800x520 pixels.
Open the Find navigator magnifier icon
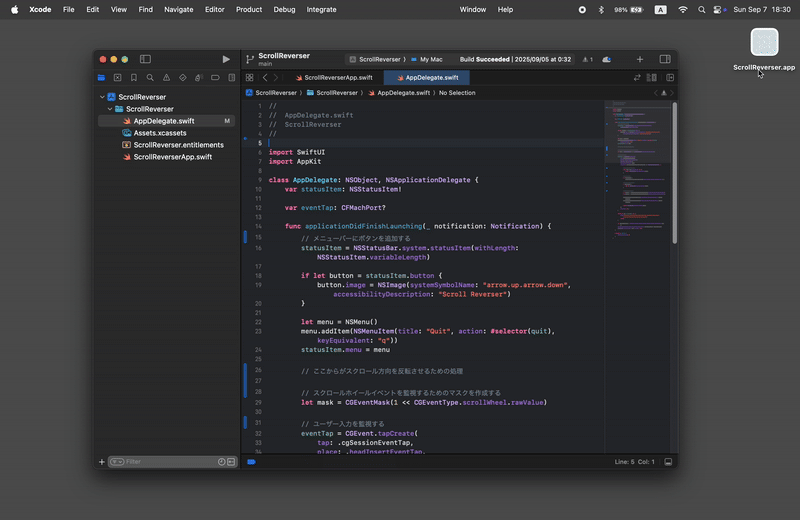pos(150,78)
